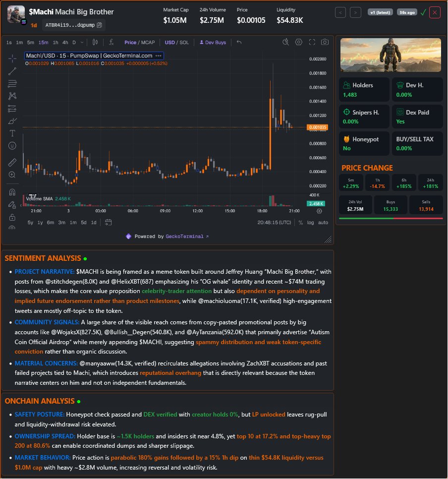The width and height of the screenshot is (448, 479).
Task: Select the brush drawing tool
Action: click(12, 121)
